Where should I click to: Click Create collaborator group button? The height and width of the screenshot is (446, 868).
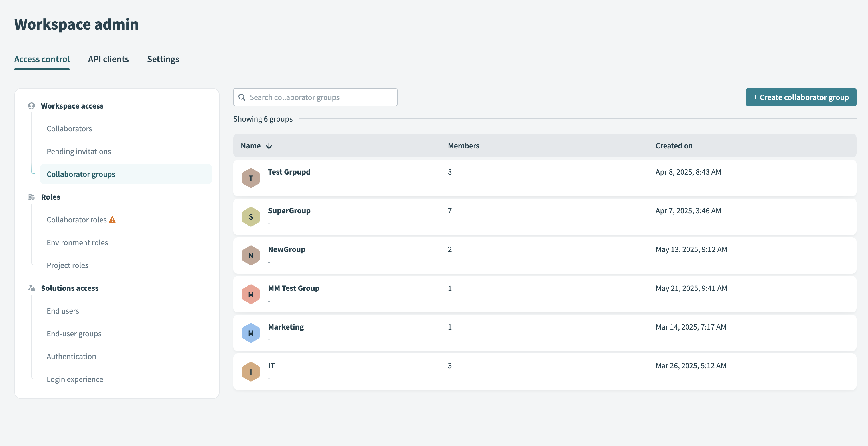pyautogui.click(x=801, y=97)
